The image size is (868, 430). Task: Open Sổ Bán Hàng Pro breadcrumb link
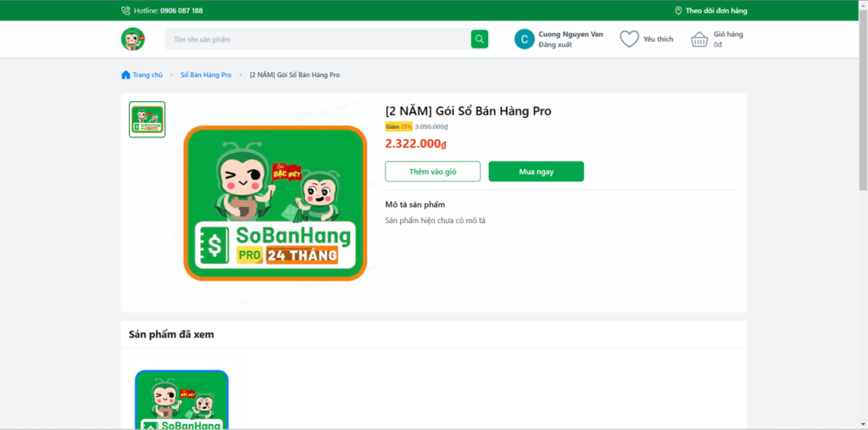(x=206, y=75)
